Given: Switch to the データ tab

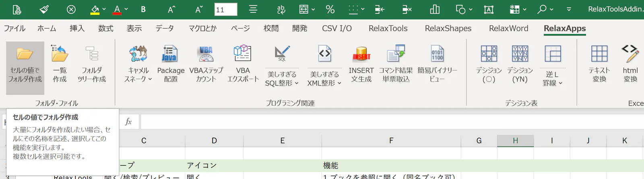Looking at the screenshot, I should (165, 28).
